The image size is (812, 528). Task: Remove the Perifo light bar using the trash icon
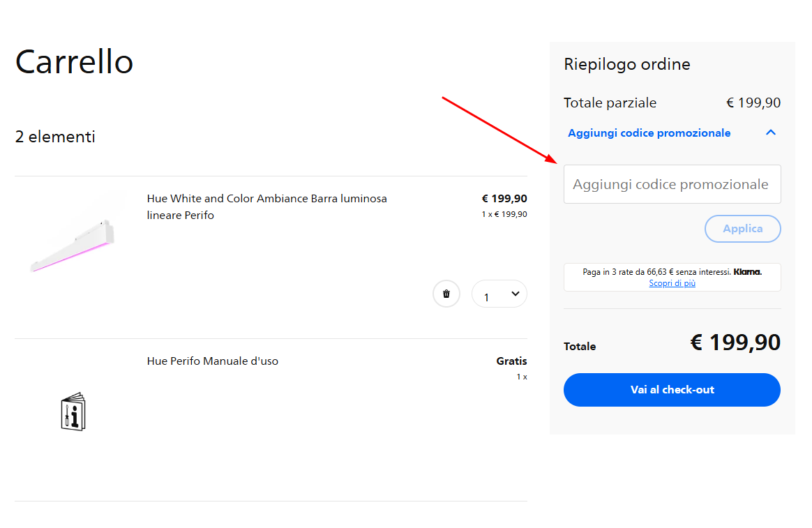coord(446,294)
